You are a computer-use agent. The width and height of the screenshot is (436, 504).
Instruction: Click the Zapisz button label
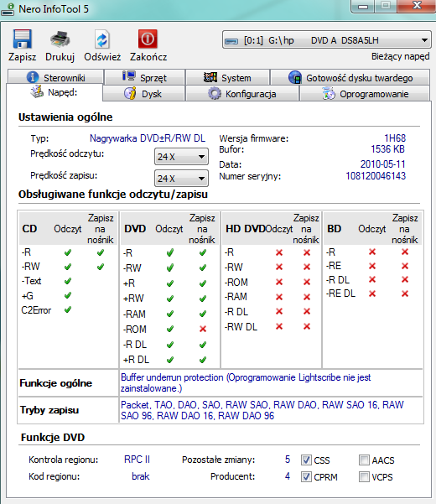pos(22,57)
